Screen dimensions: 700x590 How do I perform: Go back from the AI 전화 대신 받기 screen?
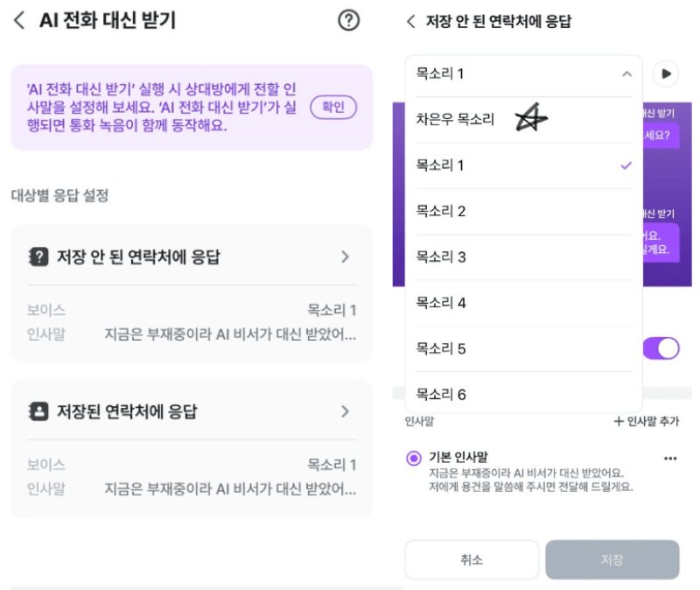click(18, 21)
